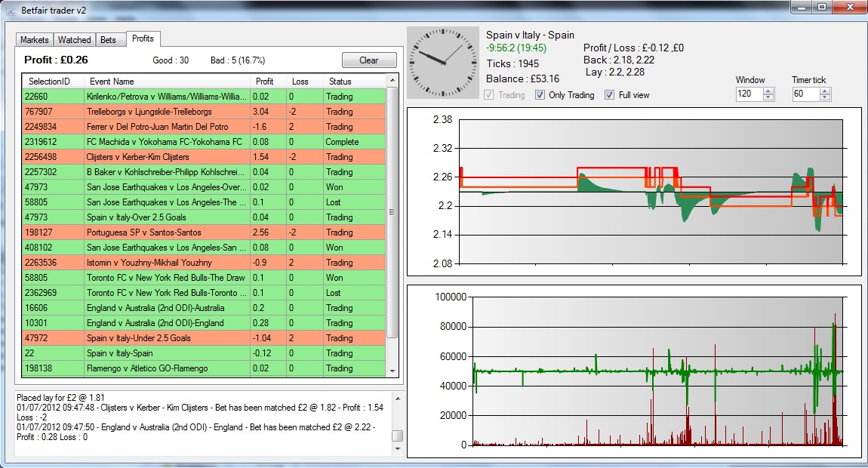
Task: Select the Flamengo v Atletico GO row
Action: pos(204,368)
